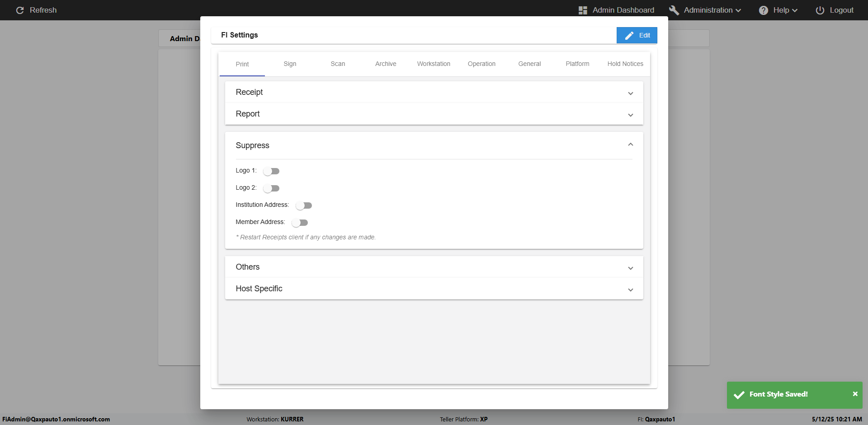The height and width of the screenshot is (425, 868).
Task: Expand the Host Specific section
Action: click(x=630, y=290)
